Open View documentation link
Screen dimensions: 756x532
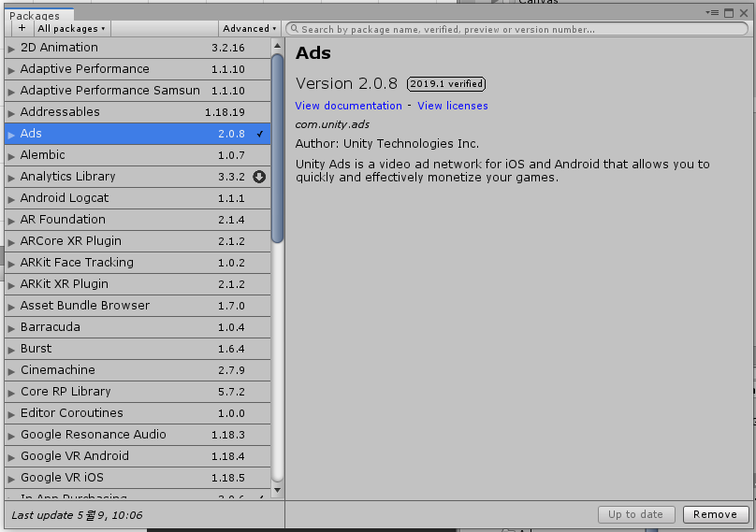tap(349, 106)
